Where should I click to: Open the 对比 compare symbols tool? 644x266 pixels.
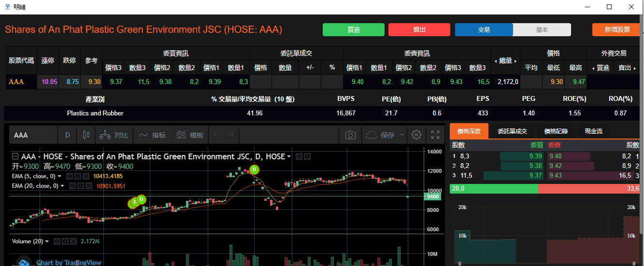tap(114, 135)
